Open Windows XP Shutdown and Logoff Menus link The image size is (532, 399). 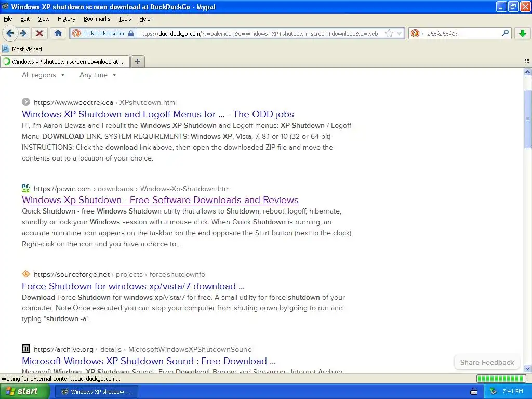click(158, 114)
